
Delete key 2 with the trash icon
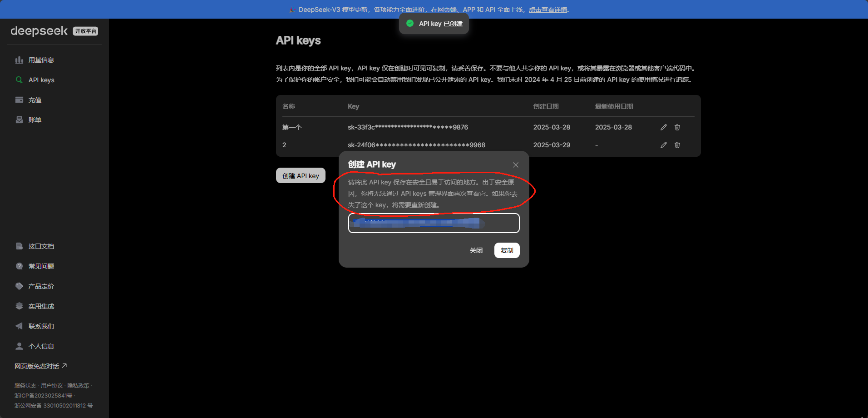pos(677,144)
